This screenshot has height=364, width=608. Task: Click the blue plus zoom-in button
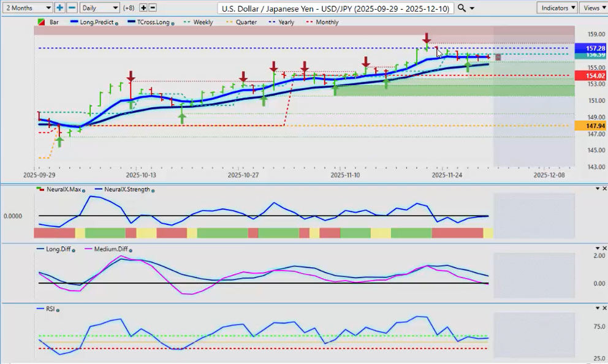60,8
